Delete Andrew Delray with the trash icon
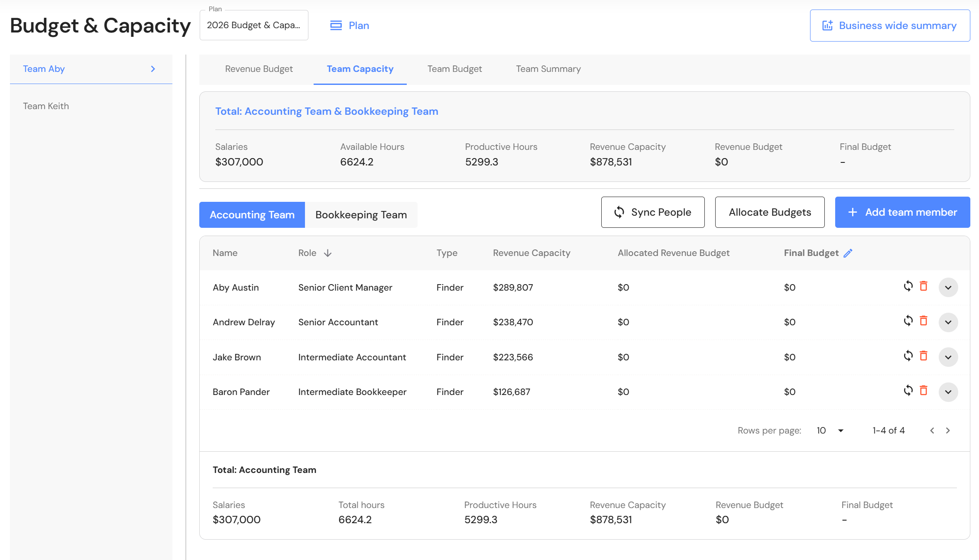The height and width of the screenshot is (560, 979). 924,321
